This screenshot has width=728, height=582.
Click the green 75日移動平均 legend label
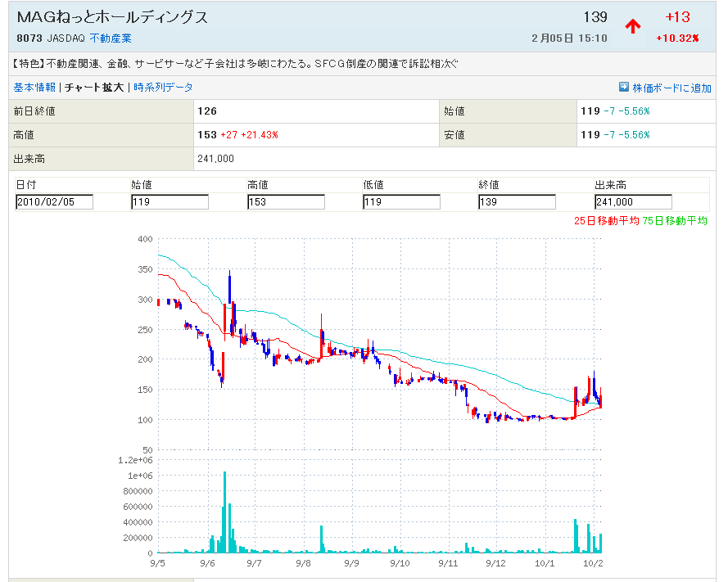[676, 220]
